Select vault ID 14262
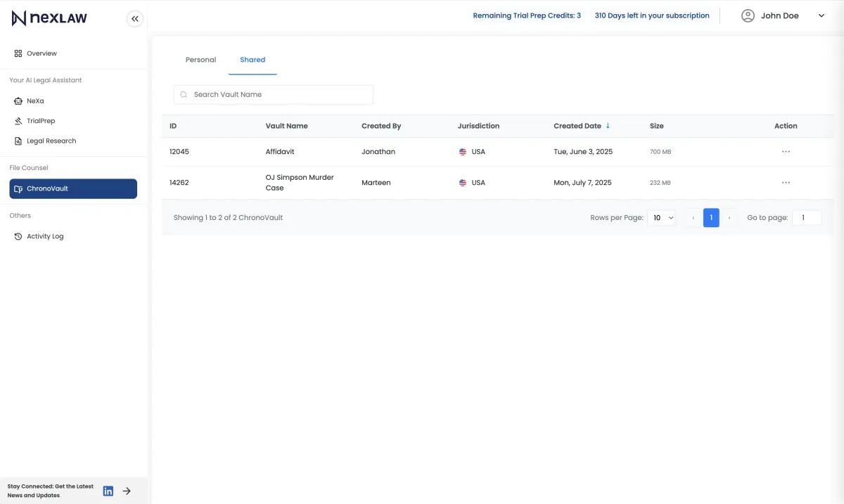844x504 pixels. [179, 183]
